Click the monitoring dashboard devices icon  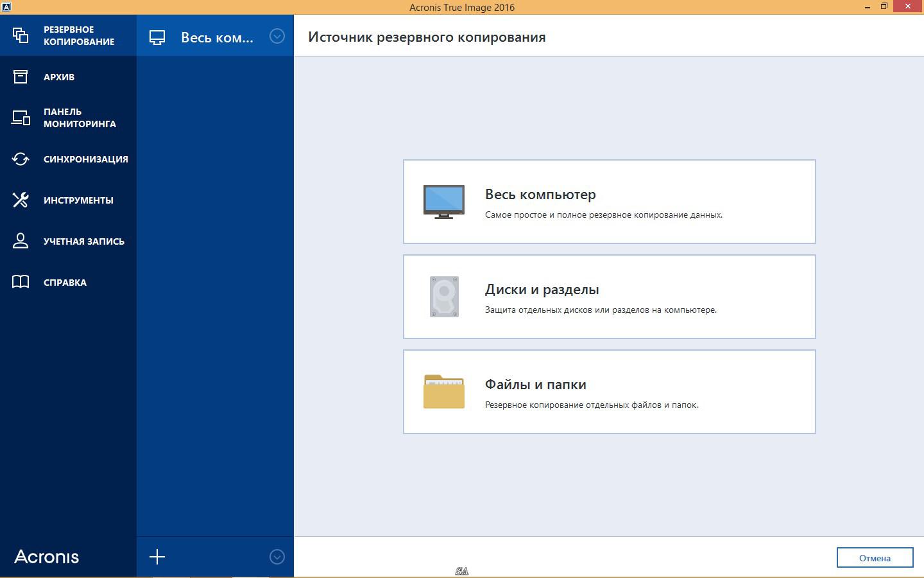point(21,118)
